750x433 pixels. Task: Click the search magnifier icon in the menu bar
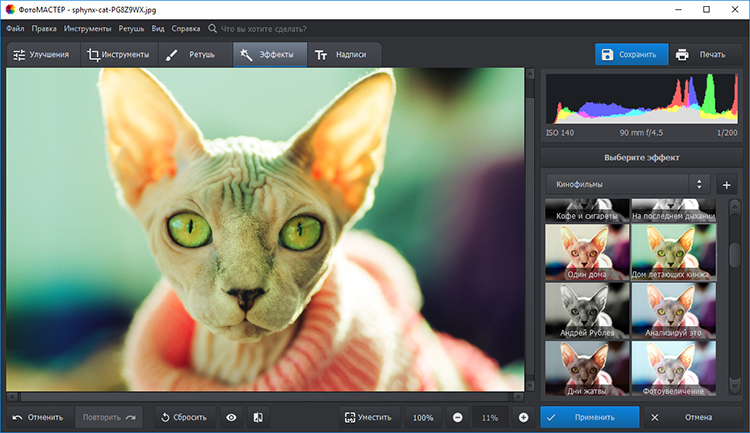coord(212,29)
